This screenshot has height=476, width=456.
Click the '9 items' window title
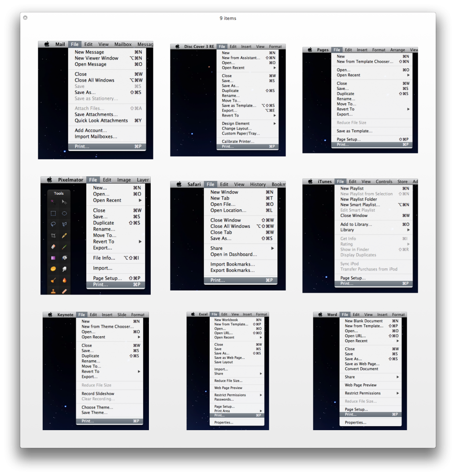click(x=228, y=18)
